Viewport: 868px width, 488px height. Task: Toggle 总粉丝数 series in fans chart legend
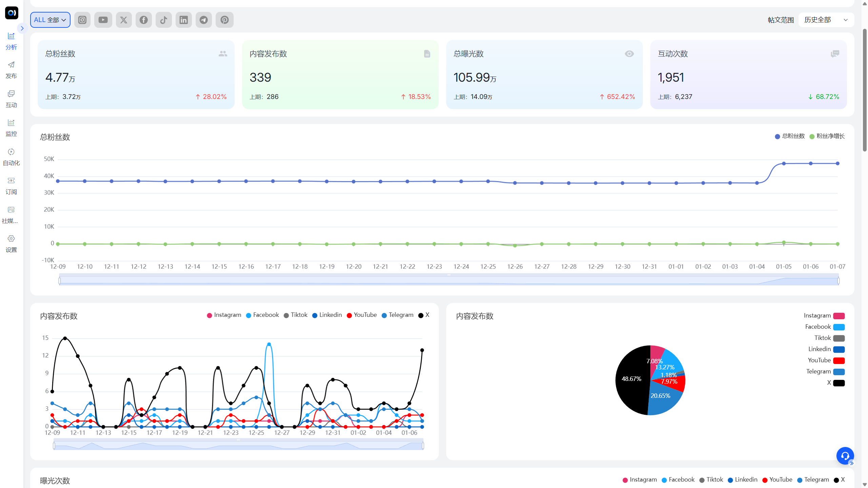[x=790, y=136]
